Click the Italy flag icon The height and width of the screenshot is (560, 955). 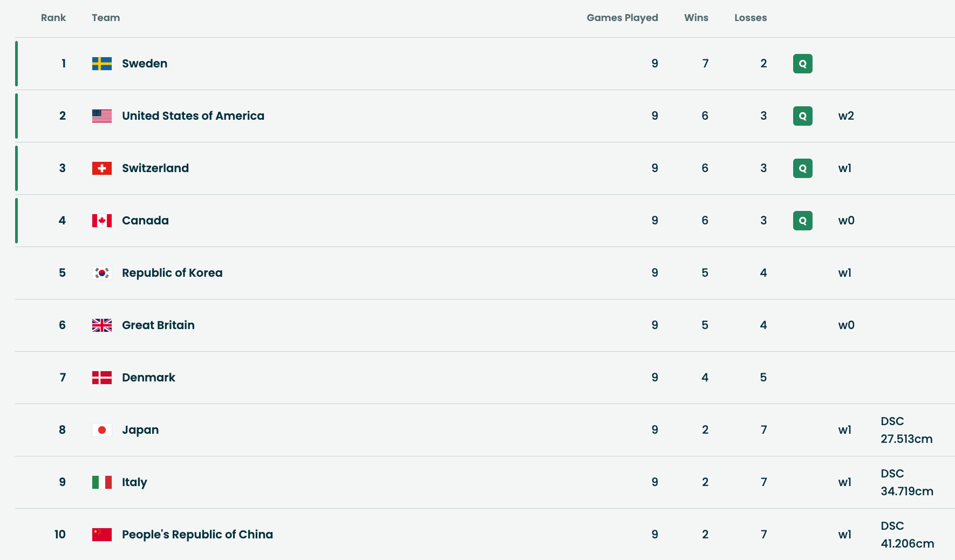point(102,482)
